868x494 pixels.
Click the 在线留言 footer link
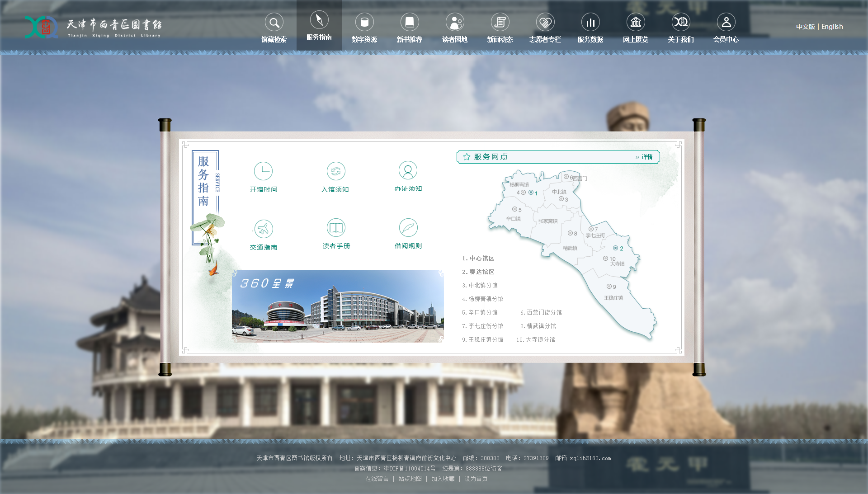[377, 479]
